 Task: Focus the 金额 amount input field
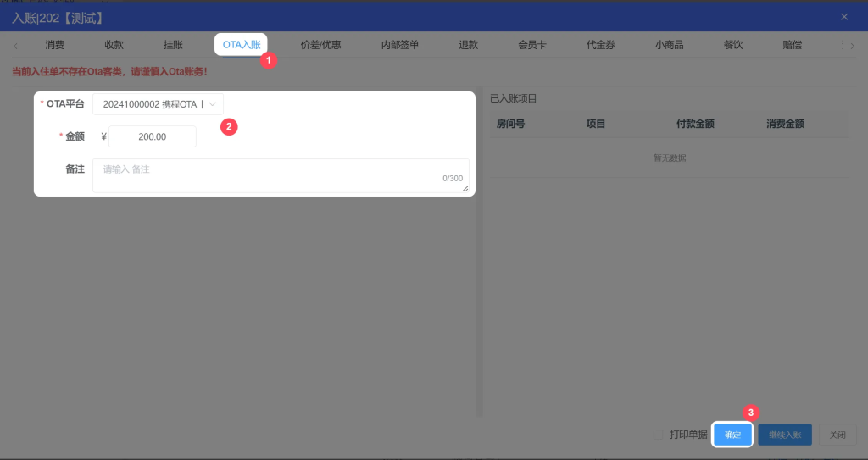pyautogui.click(x=153, y=136)
